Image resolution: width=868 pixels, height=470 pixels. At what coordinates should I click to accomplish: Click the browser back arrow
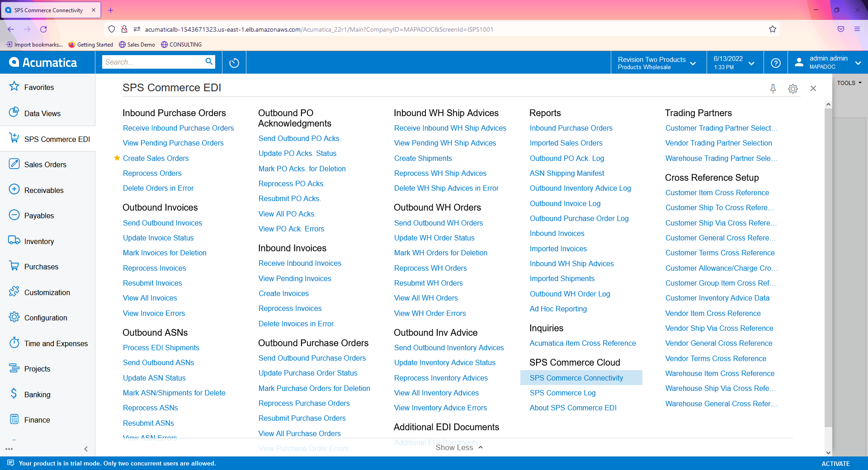[x=11, y=29]
